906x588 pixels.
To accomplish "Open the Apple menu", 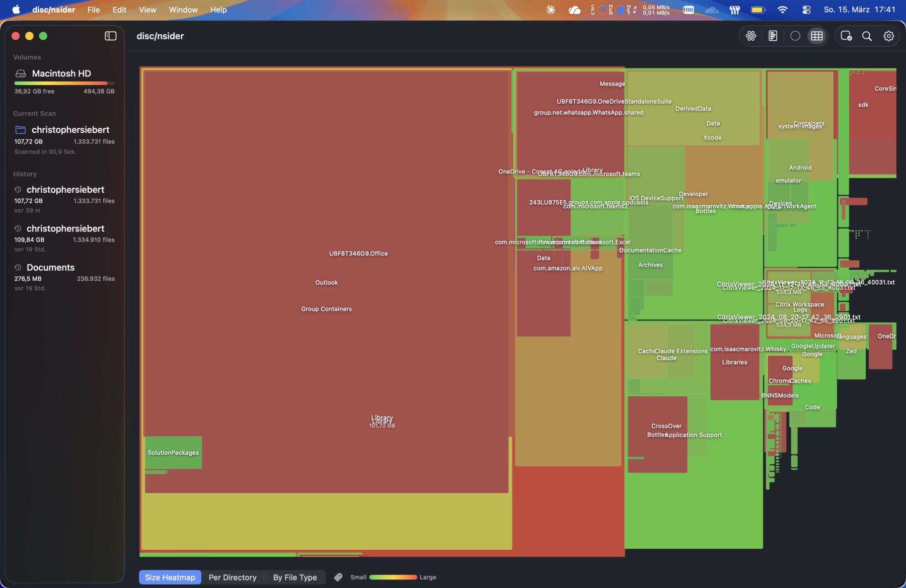I will pos(16,10).
